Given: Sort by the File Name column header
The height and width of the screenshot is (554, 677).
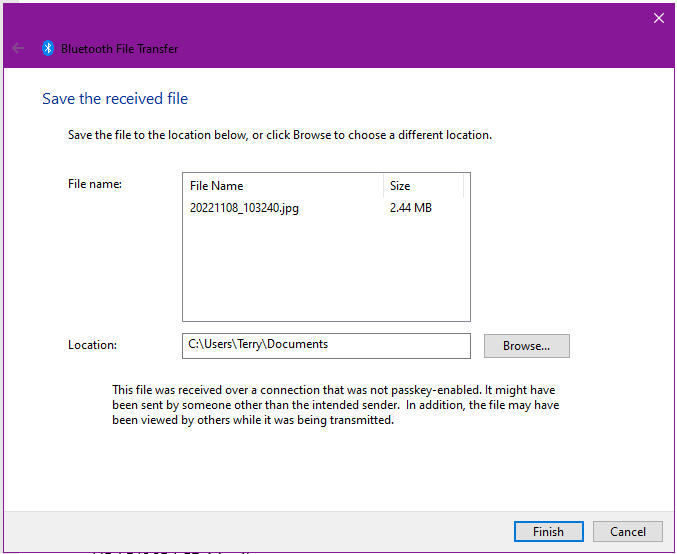Looking at the screenshot, I should tap(283, 186).
